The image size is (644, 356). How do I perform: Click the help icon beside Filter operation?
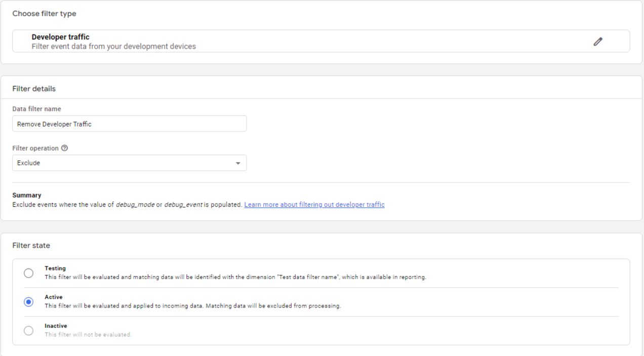click(64, 149)
